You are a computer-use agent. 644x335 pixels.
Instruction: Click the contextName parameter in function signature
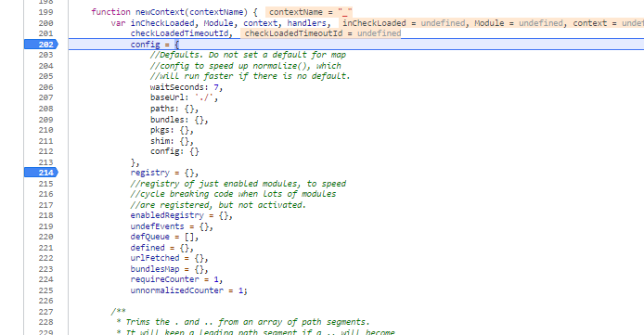tap(216, 12)
